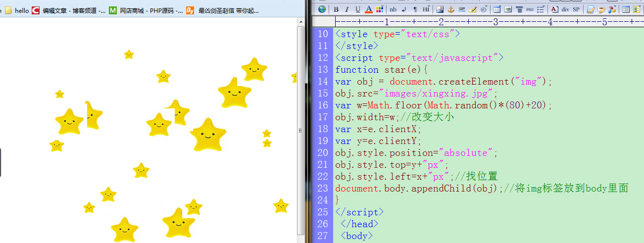Select line number 27 in gutter

tap(323, 236)
